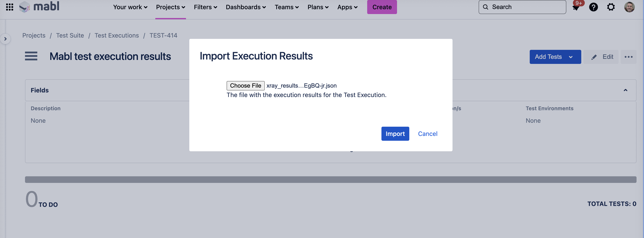Click the Mabl test execution results title

click(x=110, y=56)
